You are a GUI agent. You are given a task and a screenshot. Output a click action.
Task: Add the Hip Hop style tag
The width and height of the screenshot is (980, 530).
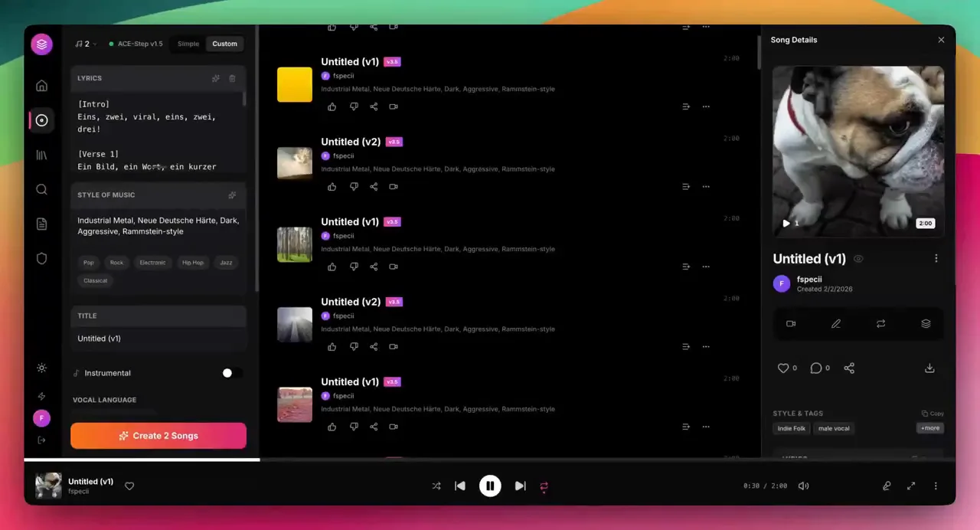point(193,263)
